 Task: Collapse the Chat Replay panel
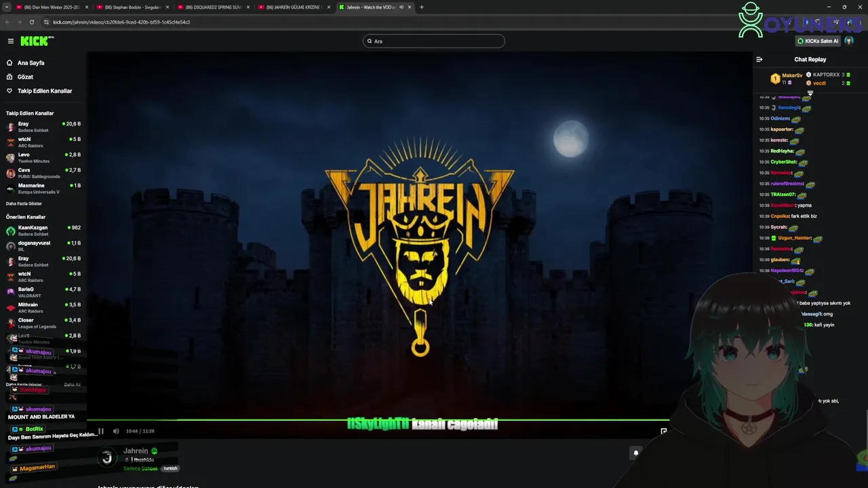point(759,60)
